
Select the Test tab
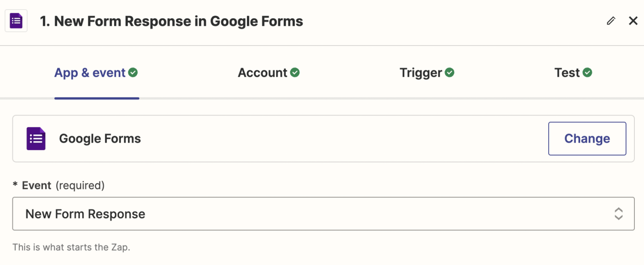pyautogui.click(x=567, y=73)
